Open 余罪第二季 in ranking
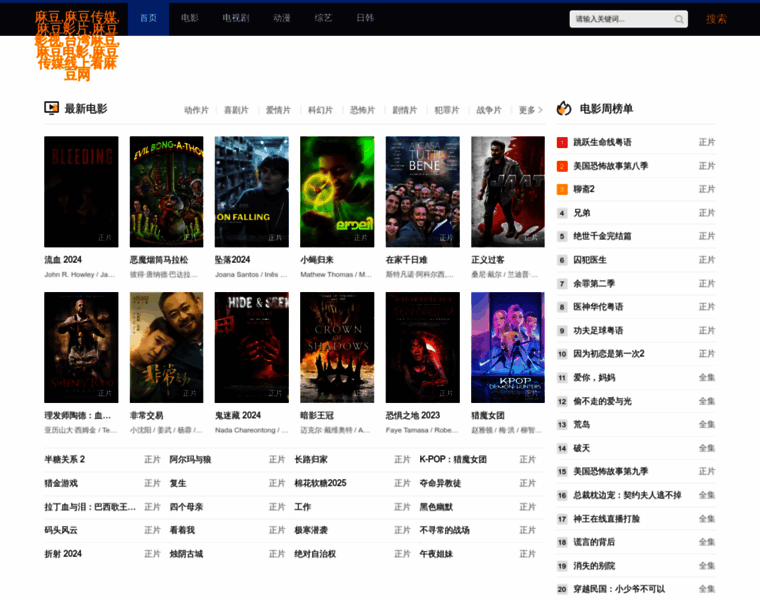This screenshot has height=600, width=760. coord(594,284)
